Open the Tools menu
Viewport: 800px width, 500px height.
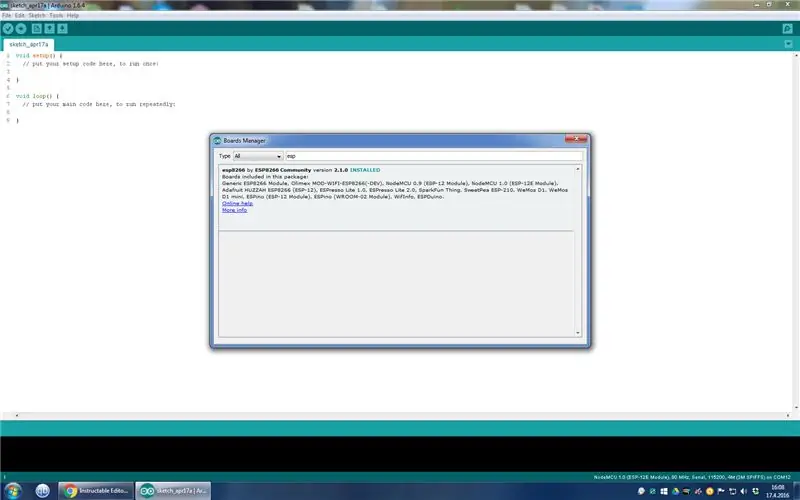click(56, 16)
